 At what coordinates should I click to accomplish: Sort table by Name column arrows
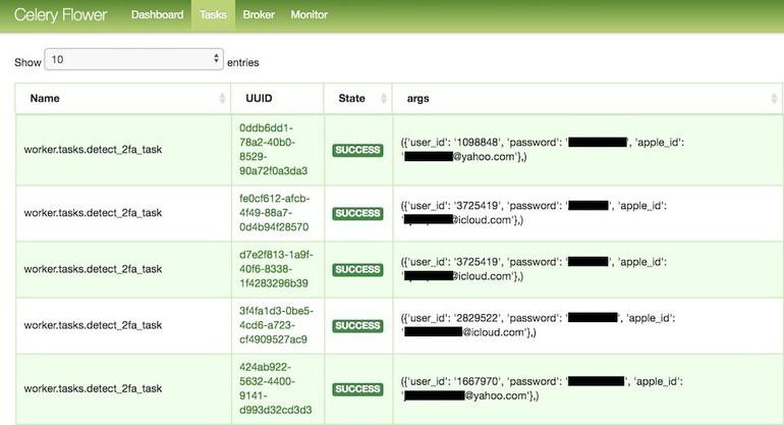(x=222, y=98)
